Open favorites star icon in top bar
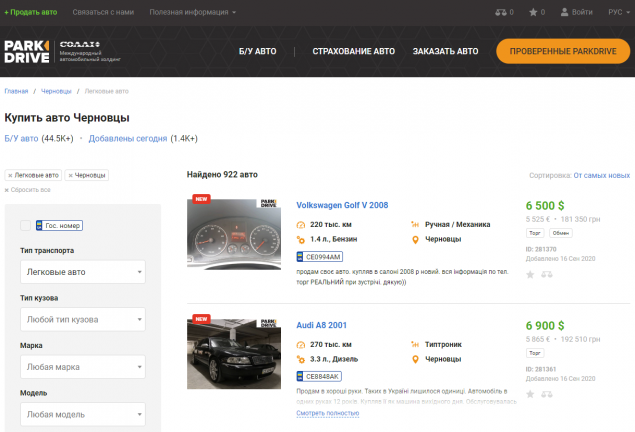Screen dimensions: 635x432 [x=533, y=12]
